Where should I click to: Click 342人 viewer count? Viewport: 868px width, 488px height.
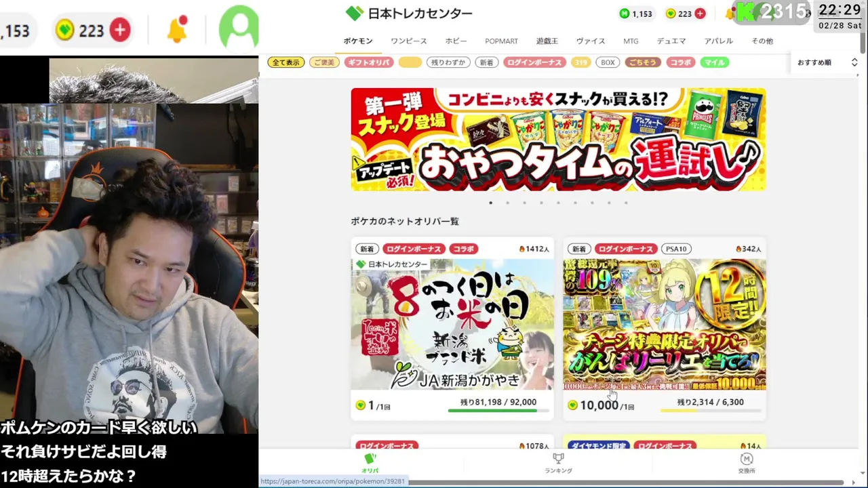[x=749, y=249]
